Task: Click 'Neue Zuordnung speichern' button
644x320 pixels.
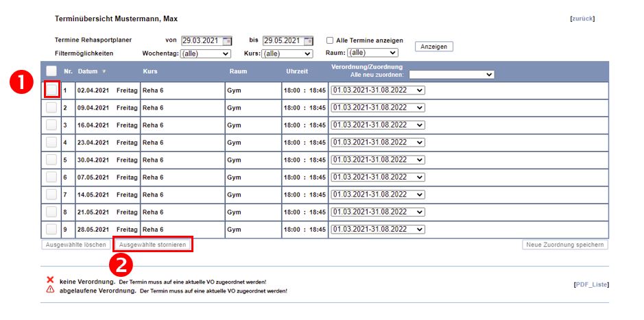Action: (x=564, y=245)
